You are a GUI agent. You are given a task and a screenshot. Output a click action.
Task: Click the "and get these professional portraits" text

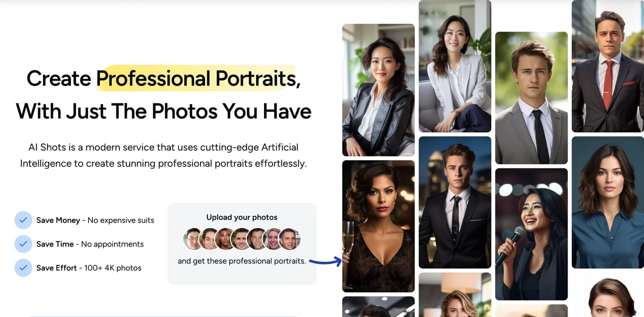tap(241, 261)
